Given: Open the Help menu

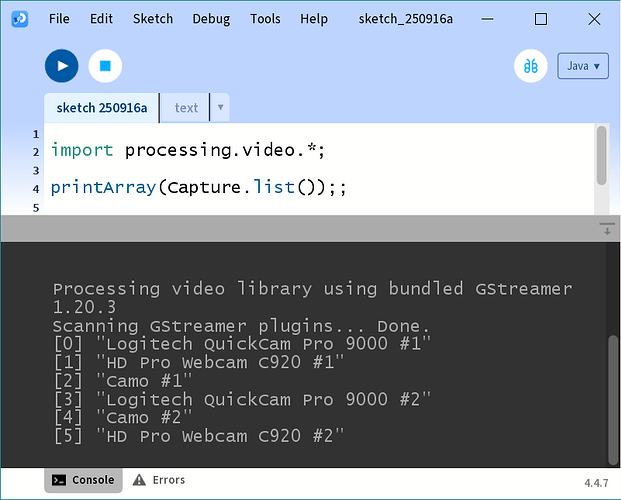Looking at the screenshot, I should point(314,18).
